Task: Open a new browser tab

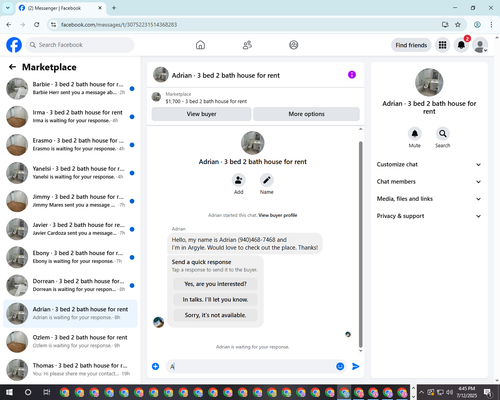Action: 114,8
